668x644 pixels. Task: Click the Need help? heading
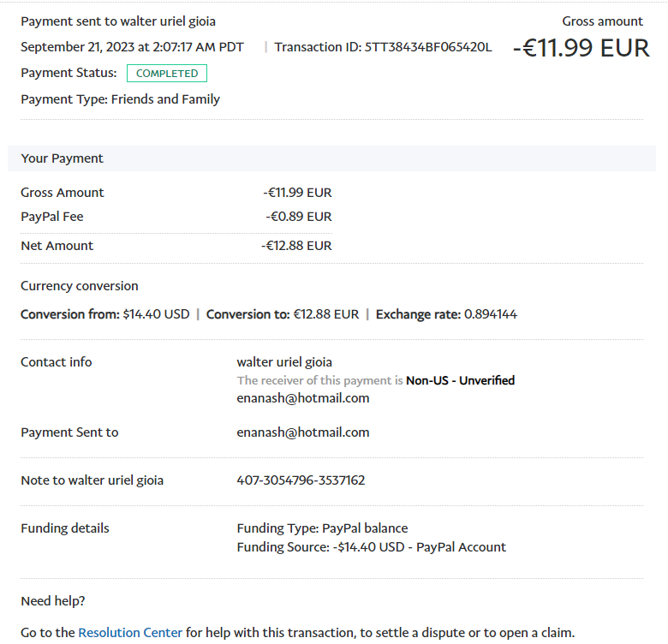pyautogui.click(x=53, y=601)
